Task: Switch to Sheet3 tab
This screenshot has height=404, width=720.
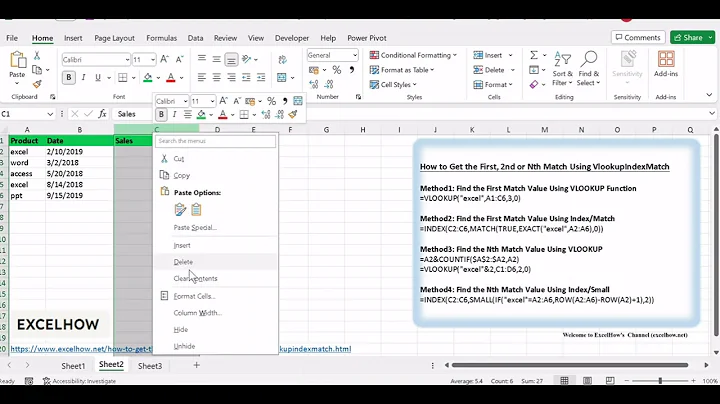Action: 150,366
